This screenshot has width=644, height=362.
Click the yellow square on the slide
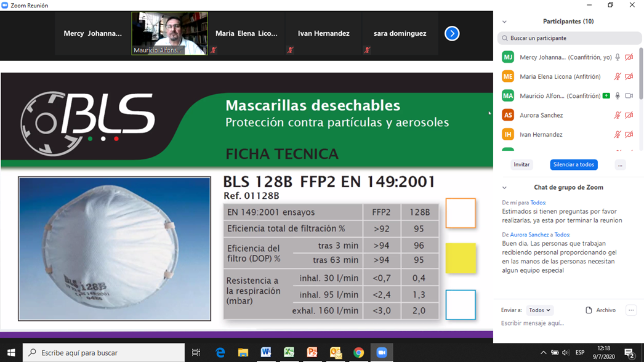(461, 258)
